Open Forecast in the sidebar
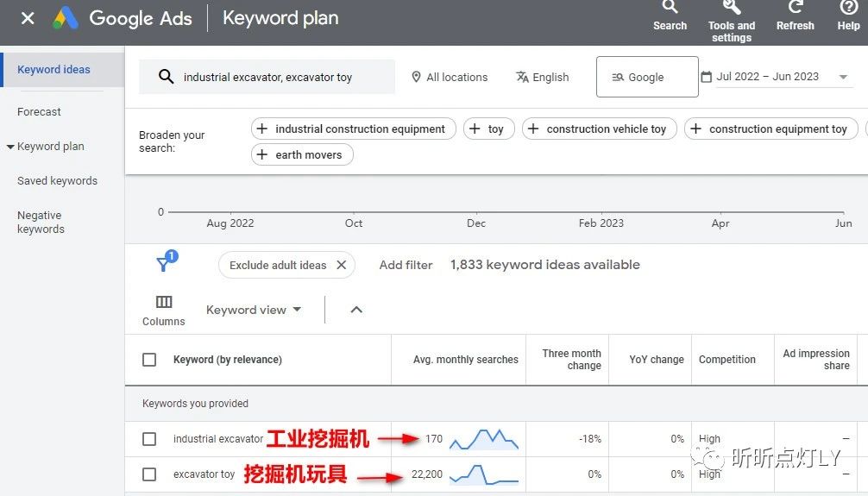This screenshot has height=496, width=868. point(39,112)
